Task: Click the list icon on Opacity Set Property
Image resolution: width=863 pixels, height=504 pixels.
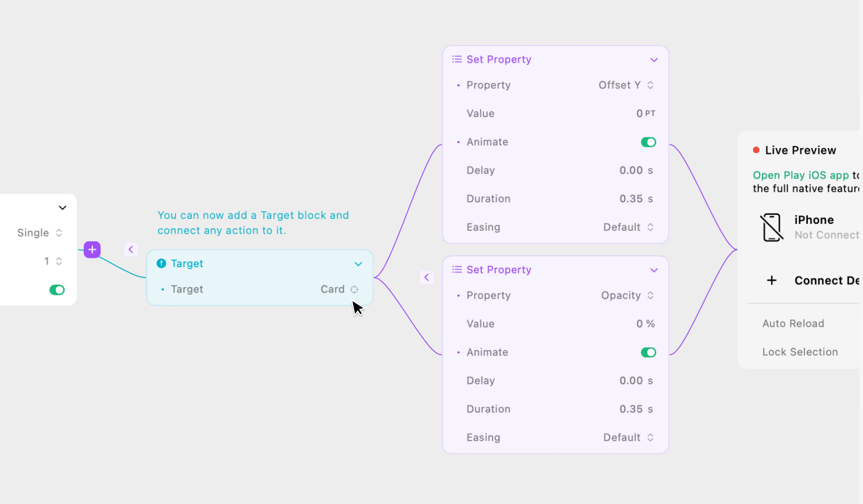Action: click(457, 270)
